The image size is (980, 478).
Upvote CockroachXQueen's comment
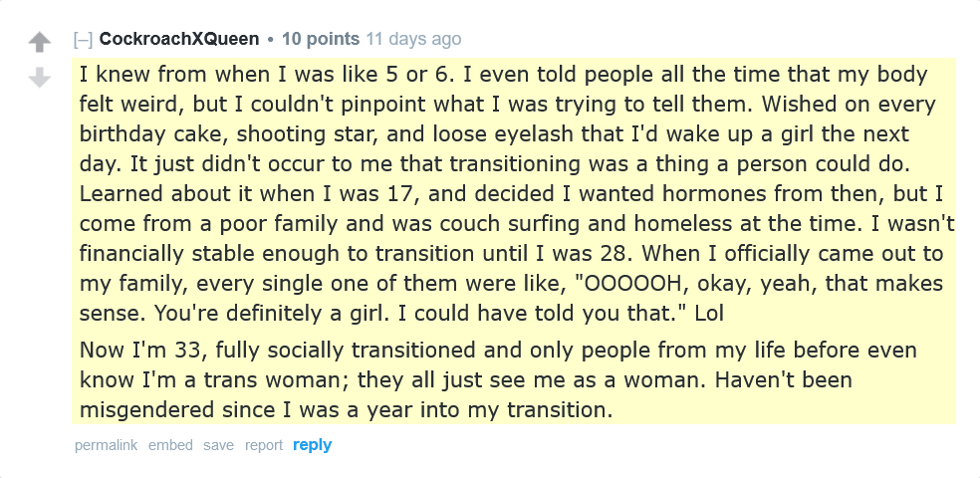(39, 42)
